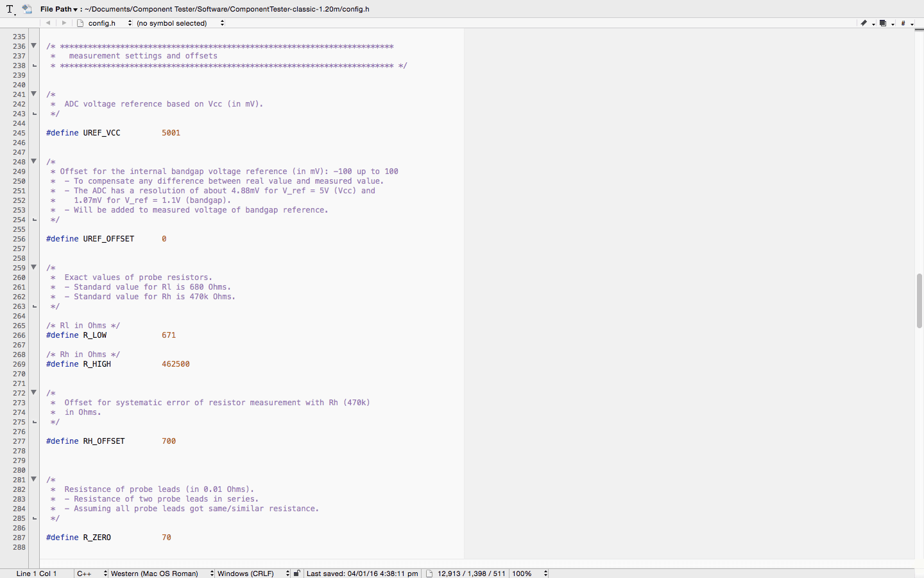Collapse the code fold at line 236
The image size is (924, 578).
(x=33, y=46)
